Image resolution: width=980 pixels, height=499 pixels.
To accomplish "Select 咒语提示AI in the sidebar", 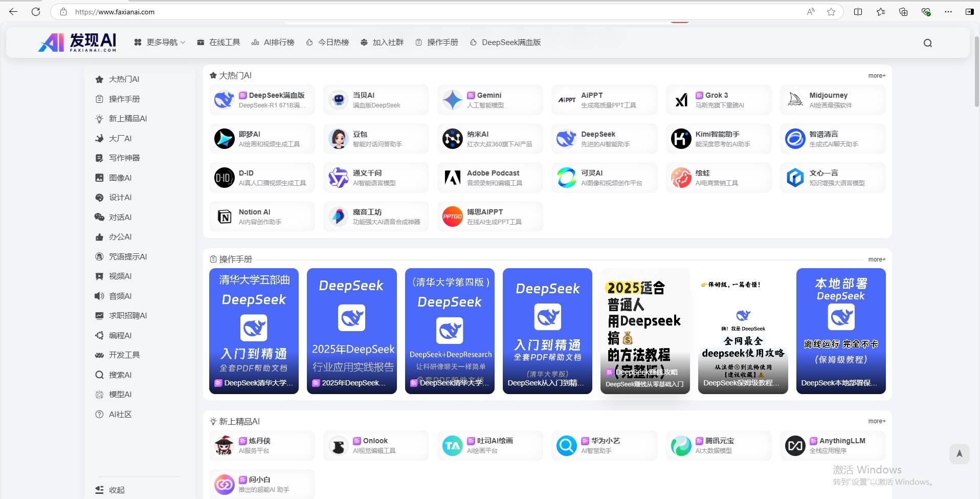I will click(121, 257).
